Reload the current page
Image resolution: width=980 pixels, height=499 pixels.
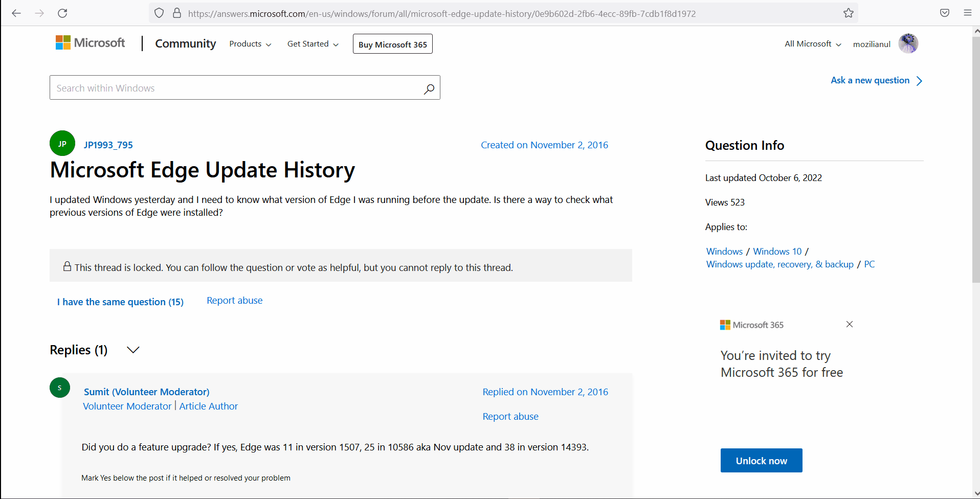[62, 13]
